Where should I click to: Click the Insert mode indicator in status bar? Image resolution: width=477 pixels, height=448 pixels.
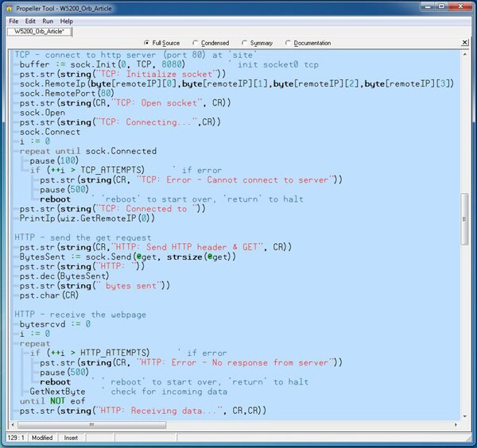coord(71,438)
